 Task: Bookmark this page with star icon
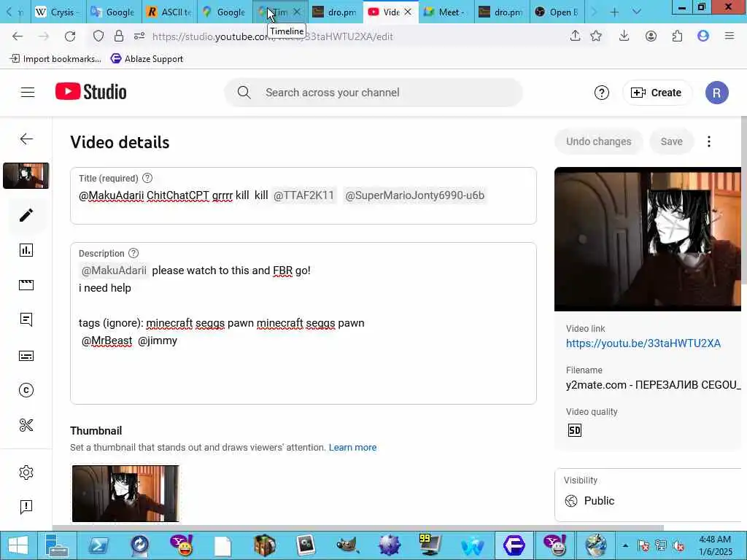pos(596,36)
